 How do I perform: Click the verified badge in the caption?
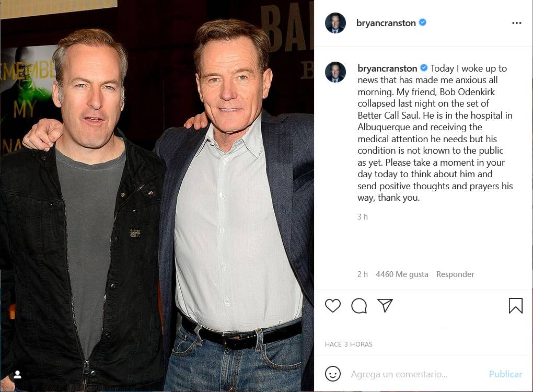424,68
